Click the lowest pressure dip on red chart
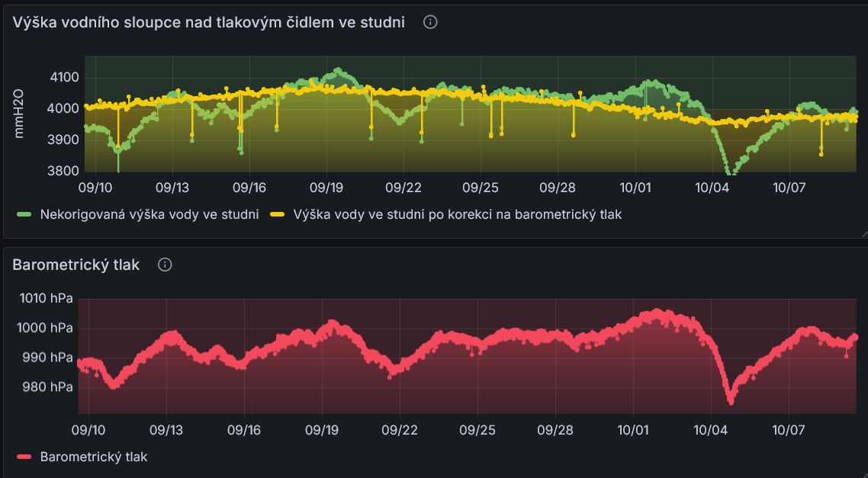The width and height of the screenshot is (868, 478). pyautogui.click(x=731, y=399)
